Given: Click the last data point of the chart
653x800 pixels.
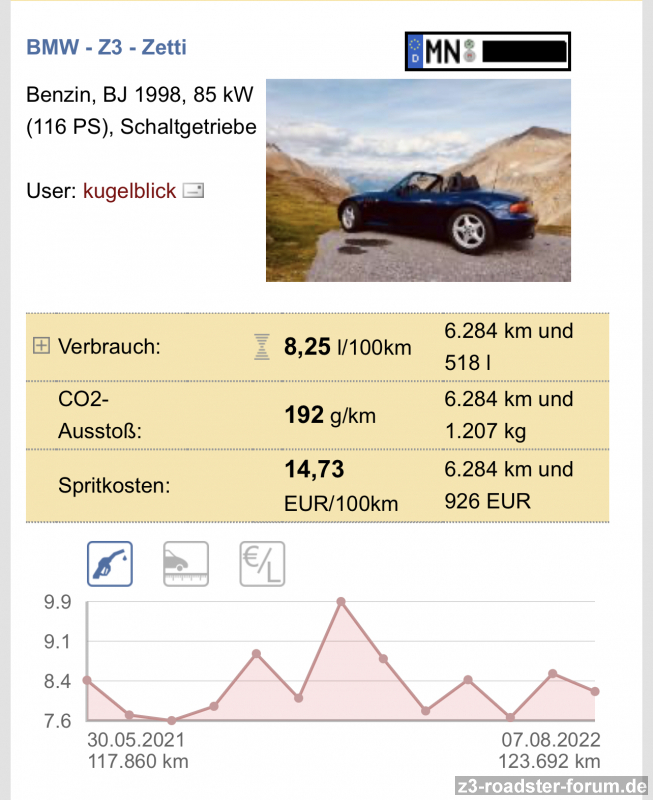Looking at the screenshot, I should point(595,691).
